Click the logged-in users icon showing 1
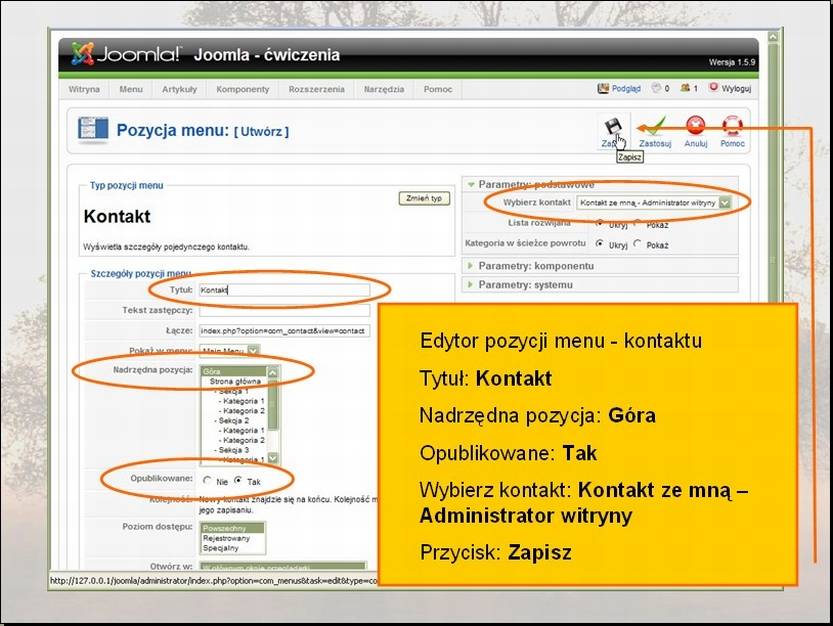The width and height of the screenshot is (833, 626). point(685,88)
